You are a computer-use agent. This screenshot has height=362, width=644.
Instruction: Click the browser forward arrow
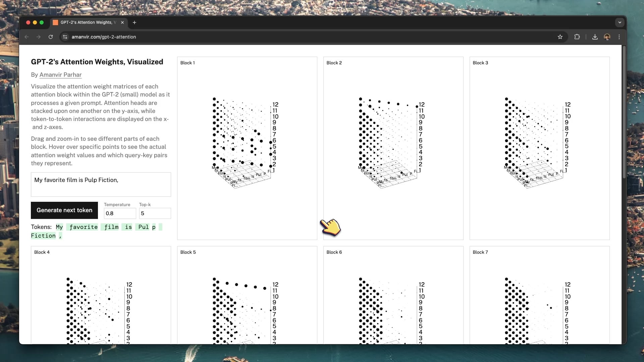[x=39, y=37]
